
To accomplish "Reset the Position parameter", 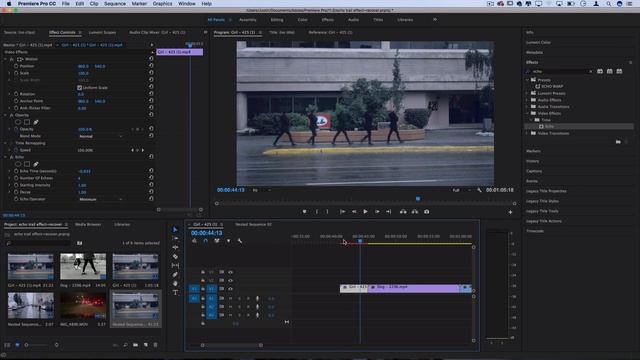I will pyautogui.click(x=151, y=66).
